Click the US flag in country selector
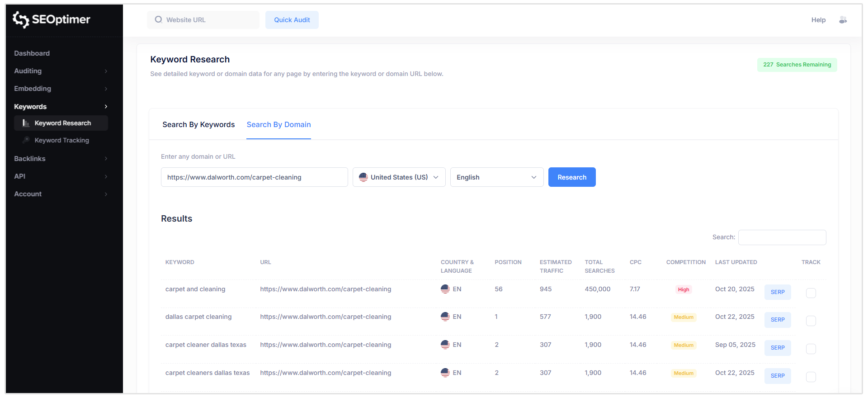This screenshot has width=868, height=398. 363,177
